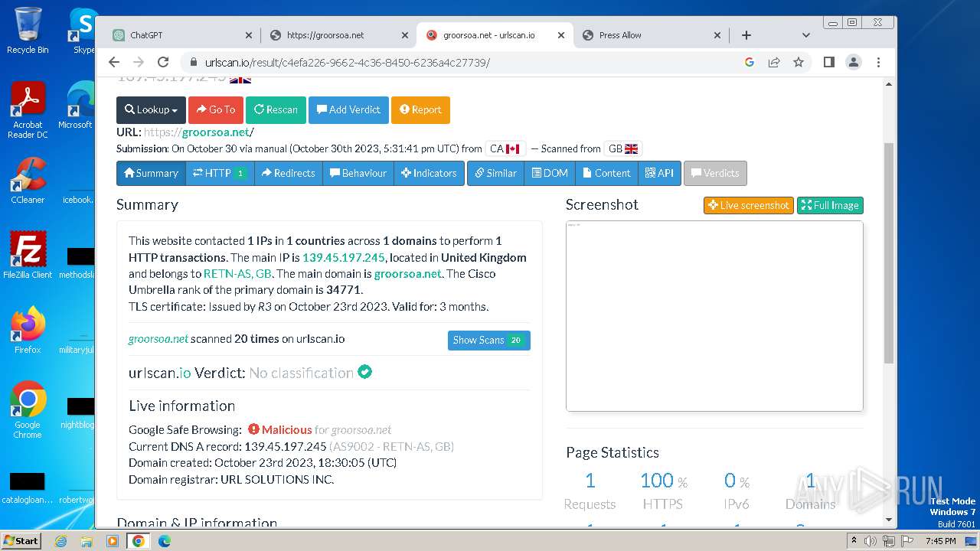
Task: Report this scan result
Action: coord(420,109)
